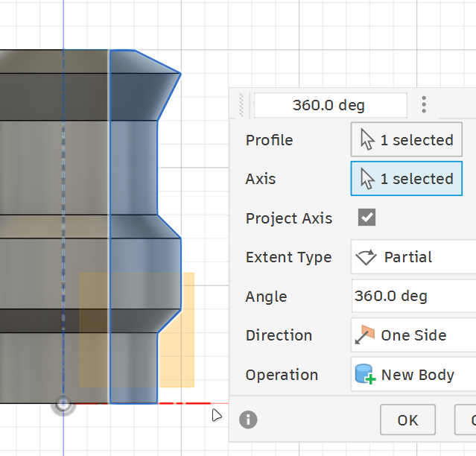476x456 pixels.
Task: Open the Extent Type dropdown showing Partial
Action: [413, 257]
